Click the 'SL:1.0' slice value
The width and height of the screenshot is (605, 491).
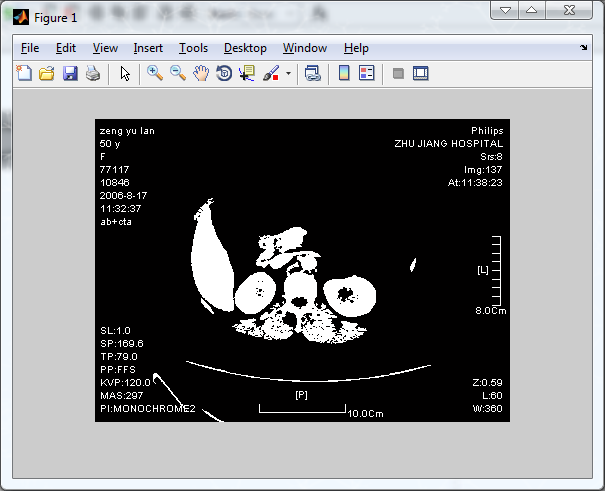point(115,331)
